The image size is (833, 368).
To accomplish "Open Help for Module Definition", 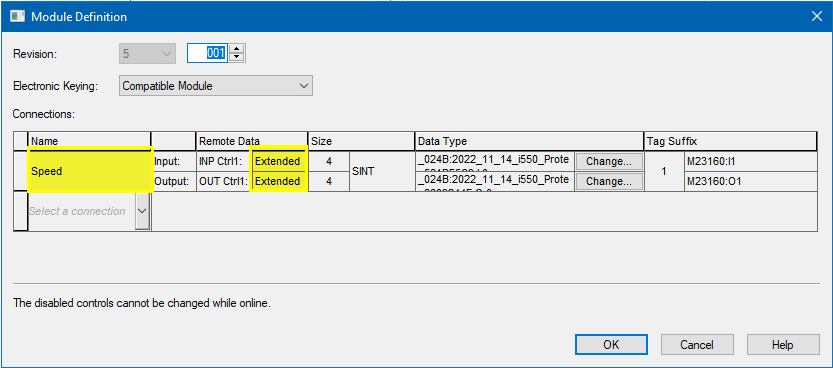I will [x=783, y=345].
